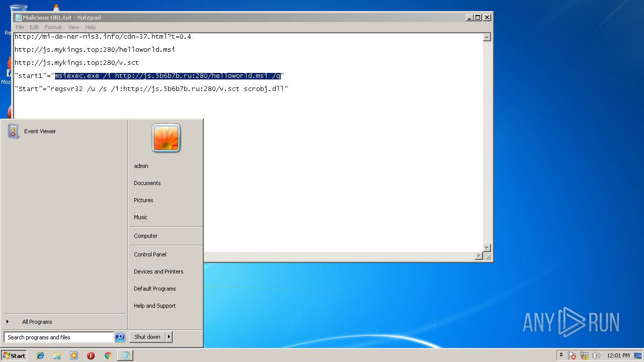Click the search magnifier icon
Viewport: 644px width, 362px height.
[x=120, y=337]
